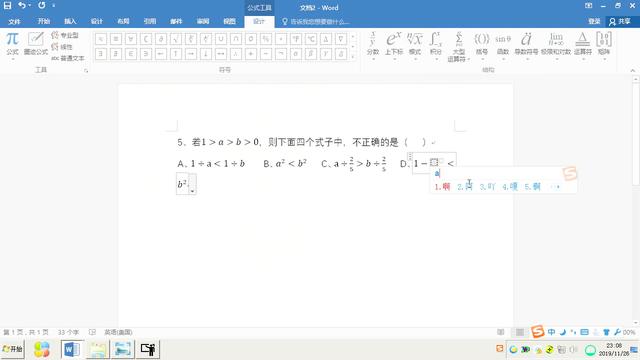
Task: Toggle abc 普通文本 (Normal Text)
Action: click(x=68, y=58)
